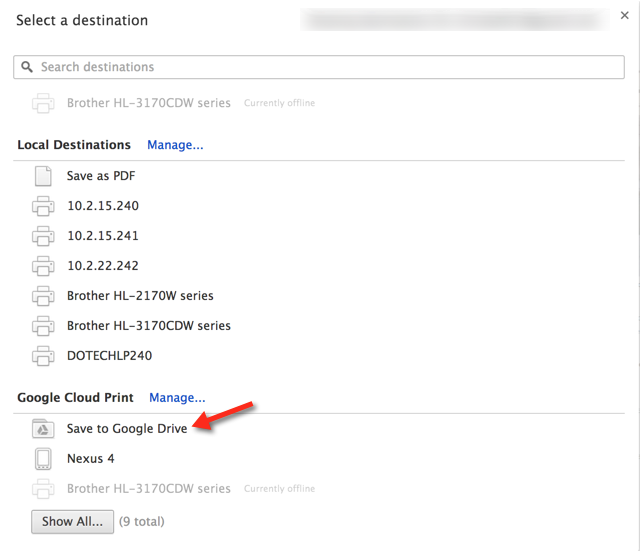Click the (9 total) count text
Viewport: 641px width, 551px height.
tap(141, 522)
